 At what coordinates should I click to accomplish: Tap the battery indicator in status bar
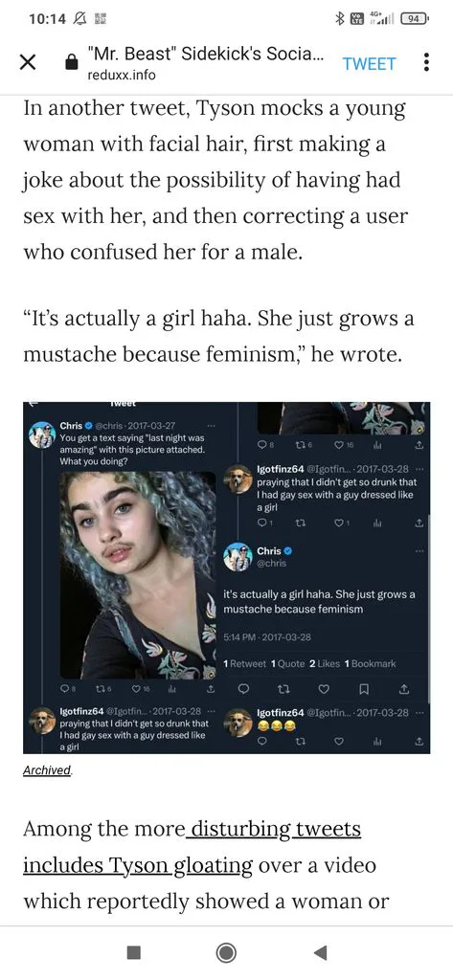[x=414, y=19]
